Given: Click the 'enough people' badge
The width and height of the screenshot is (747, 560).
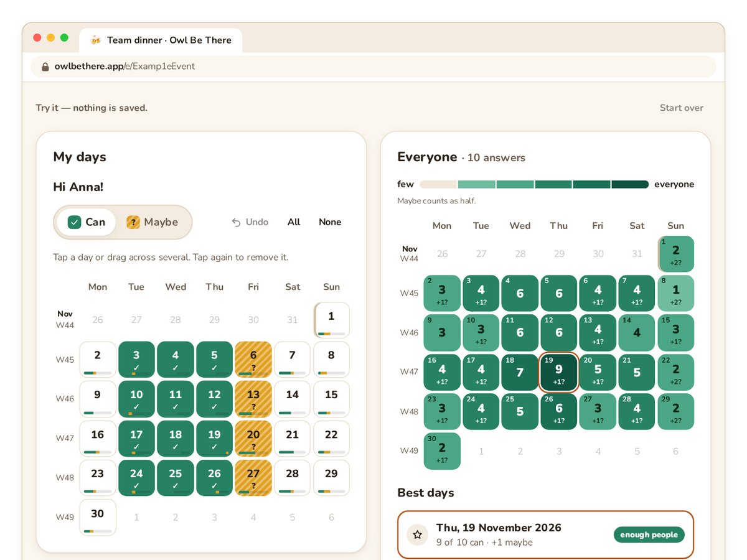Looking at the screenshot, I should 649,534.
